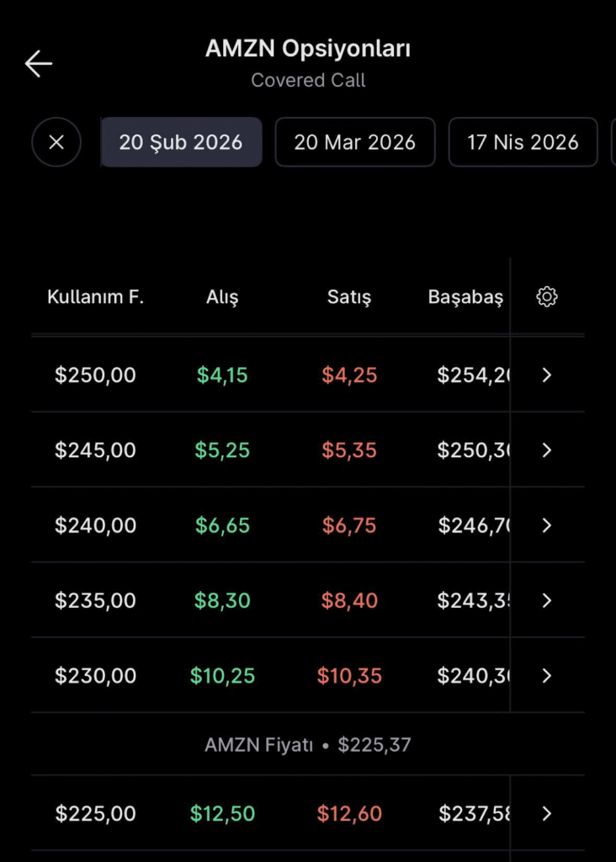
Task: Select the $5,35 ask price
Action: coord(349,450)
